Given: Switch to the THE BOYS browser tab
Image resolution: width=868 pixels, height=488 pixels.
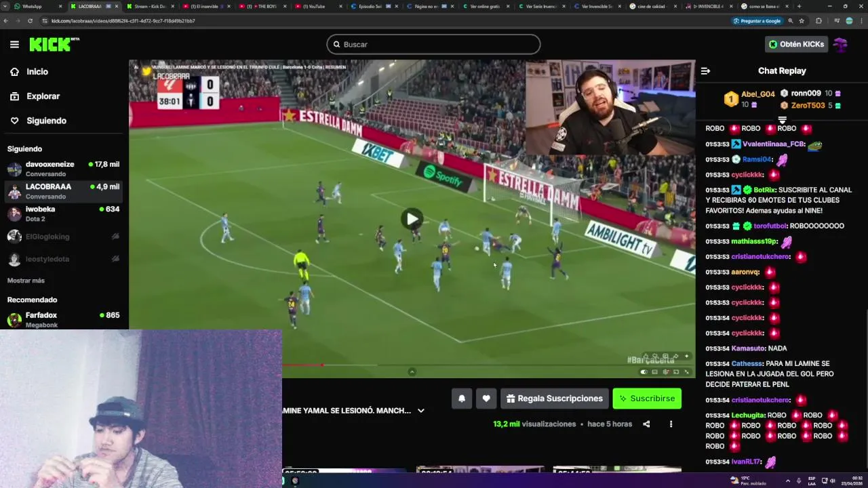Looking at the screenshot, I should pyautogui.click(x=262, y=6).
